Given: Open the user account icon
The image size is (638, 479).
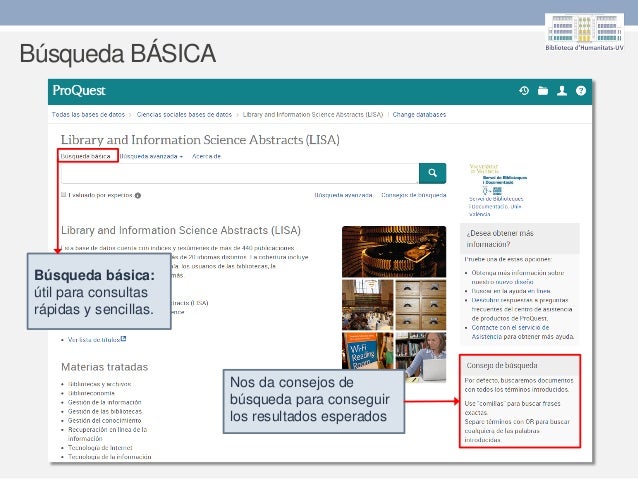Looking at the screenshot, I should [562, 90].
